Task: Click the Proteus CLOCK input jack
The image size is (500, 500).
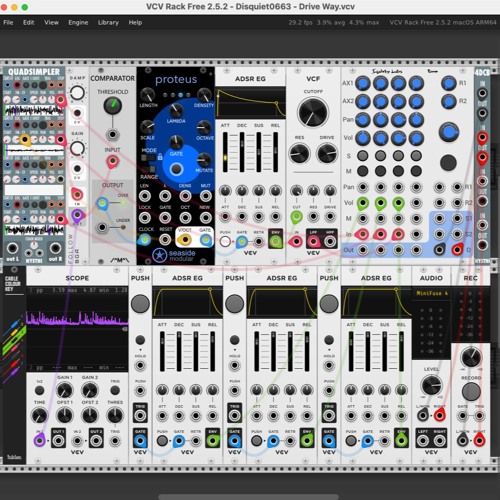Action: (144, 240)
